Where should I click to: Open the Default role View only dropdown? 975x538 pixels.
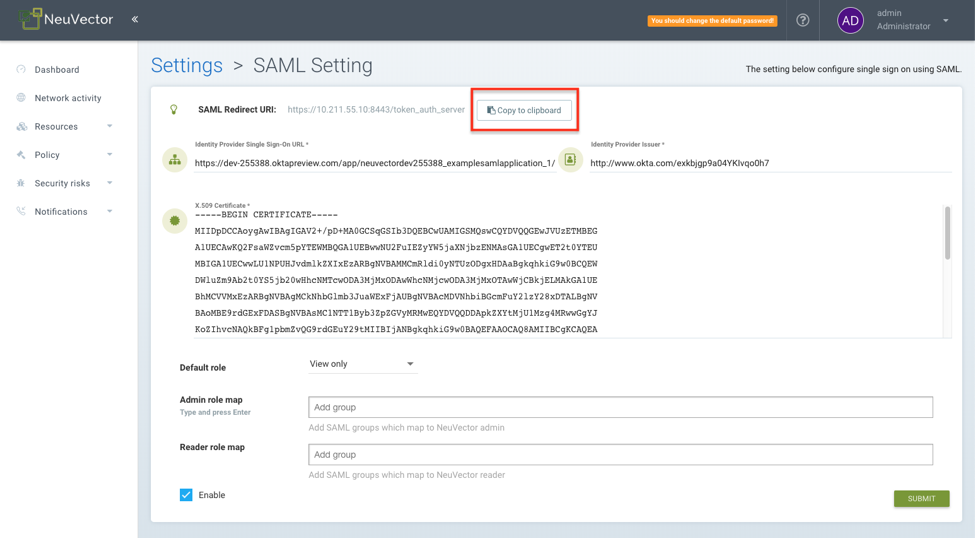(x=362, y=364)
